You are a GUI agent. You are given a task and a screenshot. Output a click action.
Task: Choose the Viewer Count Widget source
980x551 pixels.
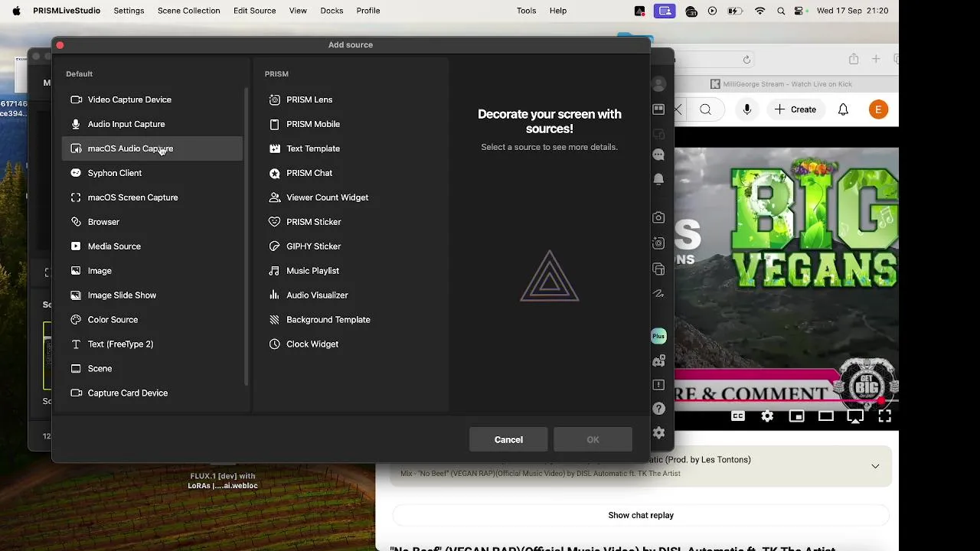click(x=351, y=197)
